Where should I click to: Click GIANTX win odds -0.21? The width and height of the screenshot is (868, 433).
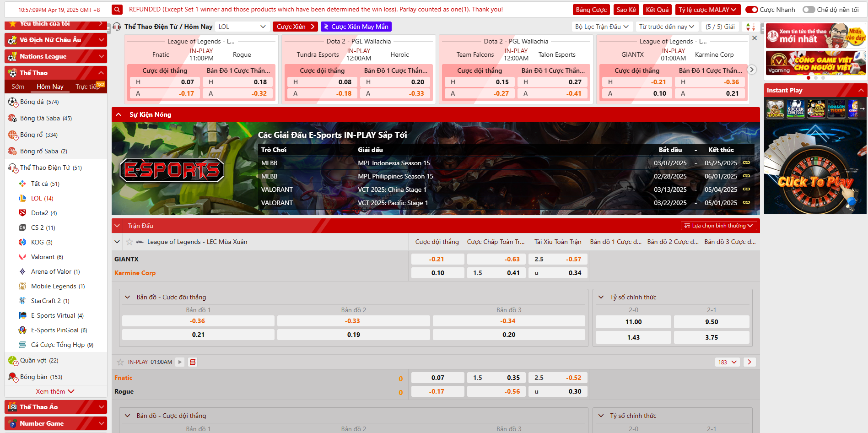tap(437, 259)
